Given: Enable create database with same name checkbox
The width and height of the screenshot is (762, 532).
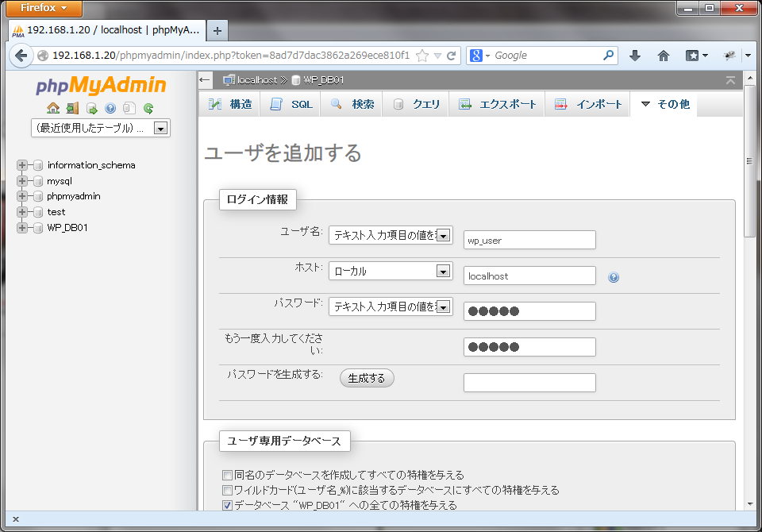Looking at the screenshot, I should [x=227, y=475].
